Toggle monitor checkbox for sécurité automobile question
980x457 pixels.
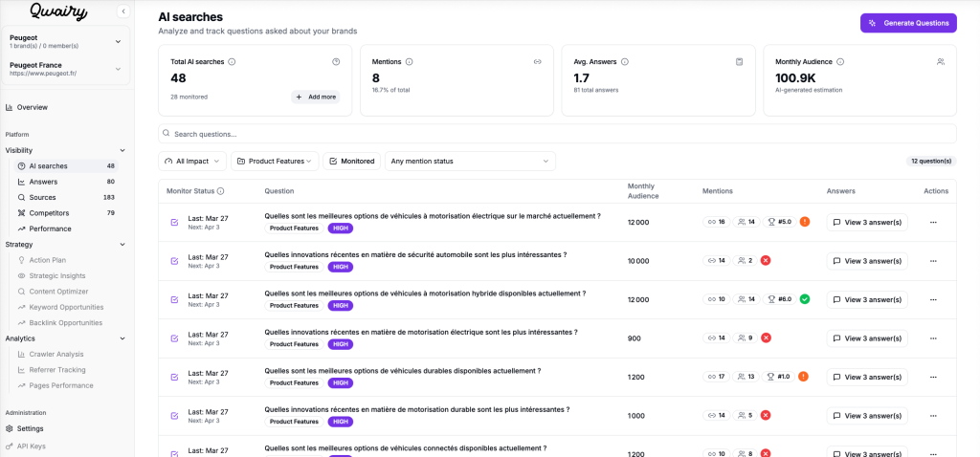click(x=174, y=261)
